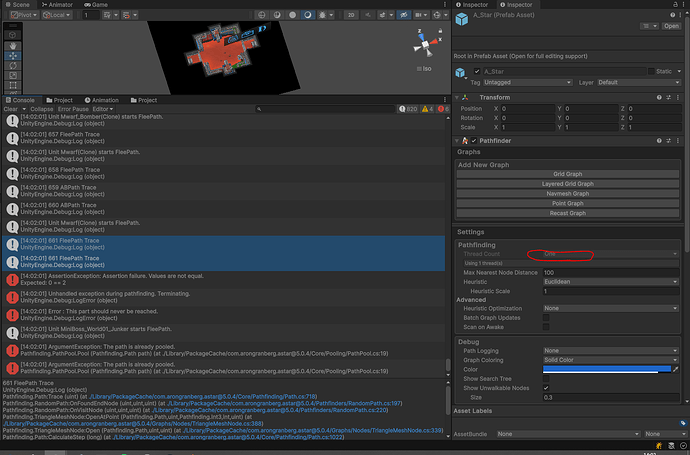Open the first Project tab
Viewport: 690px width, 455px height.
coord(59,100)
